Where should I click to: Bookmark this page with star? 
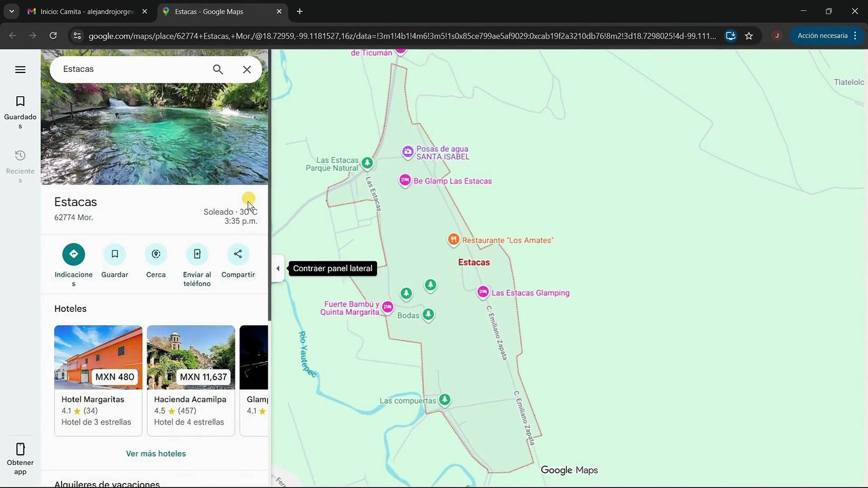pyautogui.click(x=749, y=36)
